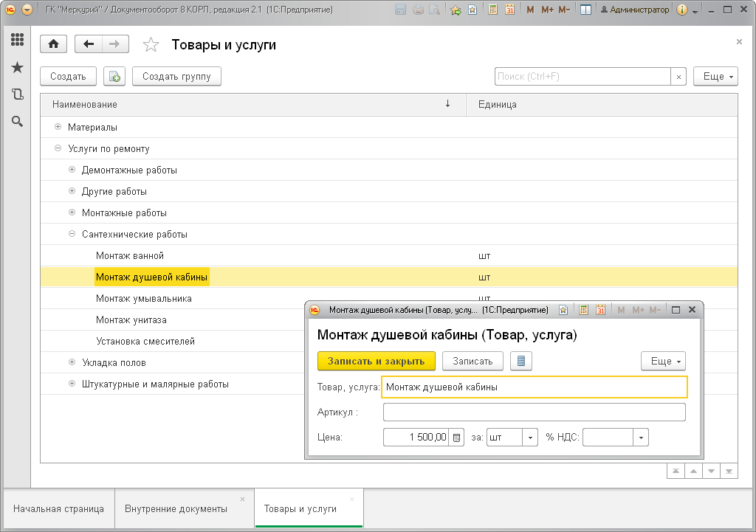This screenshot has height=532, width=756.
Task: Open the report icon next to Записать
Action: pos(521,361)
